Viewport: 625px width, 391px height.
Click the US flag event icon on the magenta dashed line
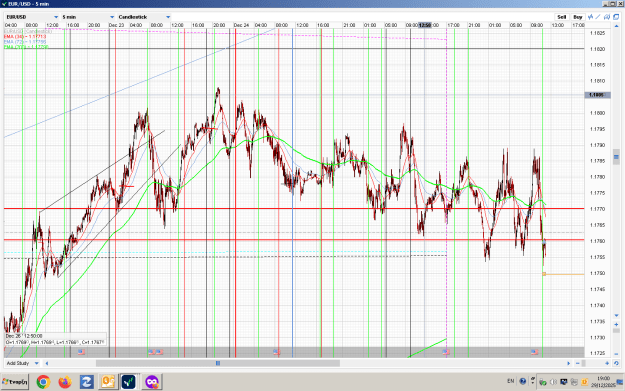point(446,352)
